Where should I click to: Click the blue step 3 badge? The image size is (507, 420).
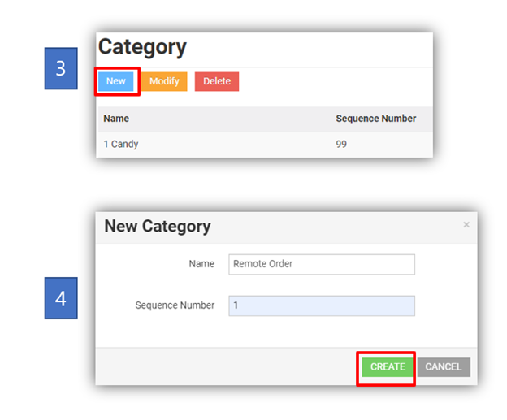point(61,68)
